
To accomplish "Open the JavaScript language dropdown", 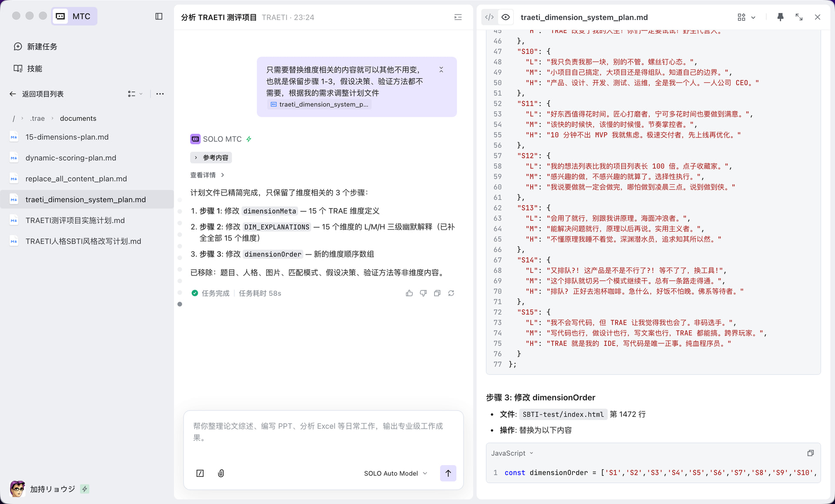I will (x=512, y=453).
